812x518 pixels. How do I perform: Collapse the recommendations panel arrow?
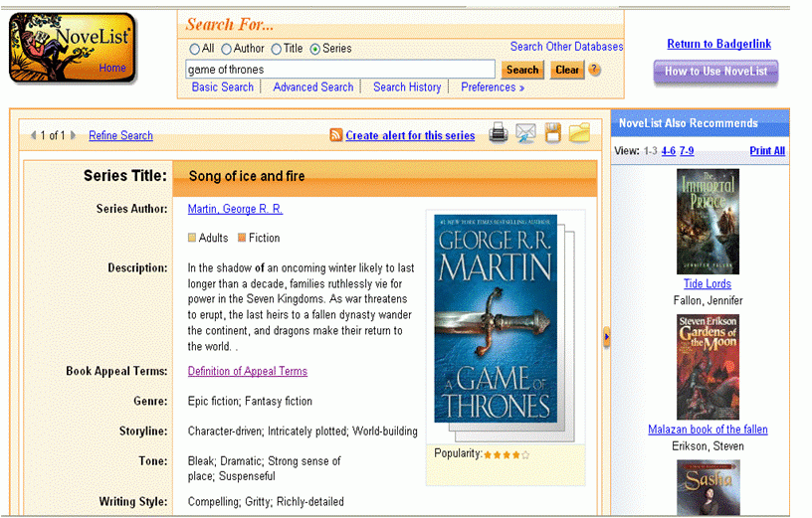[x=606, y=337]
